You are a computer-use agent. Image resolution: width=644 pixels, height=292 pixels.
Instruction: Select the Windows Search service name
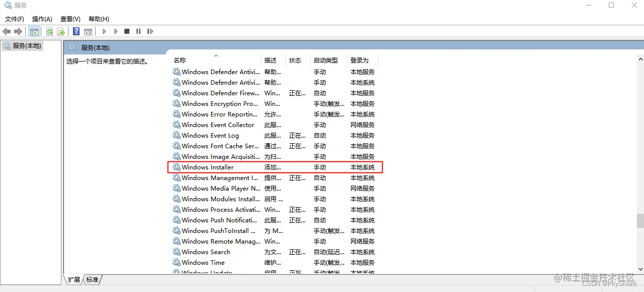[206, 252]
